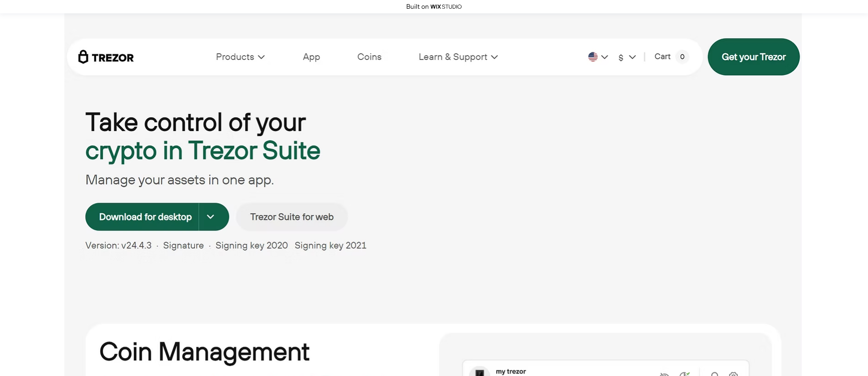Click the "crypto in Trezor Suite" heading
Viewport: 868px width, 376px height.
(x=203, y=151)
